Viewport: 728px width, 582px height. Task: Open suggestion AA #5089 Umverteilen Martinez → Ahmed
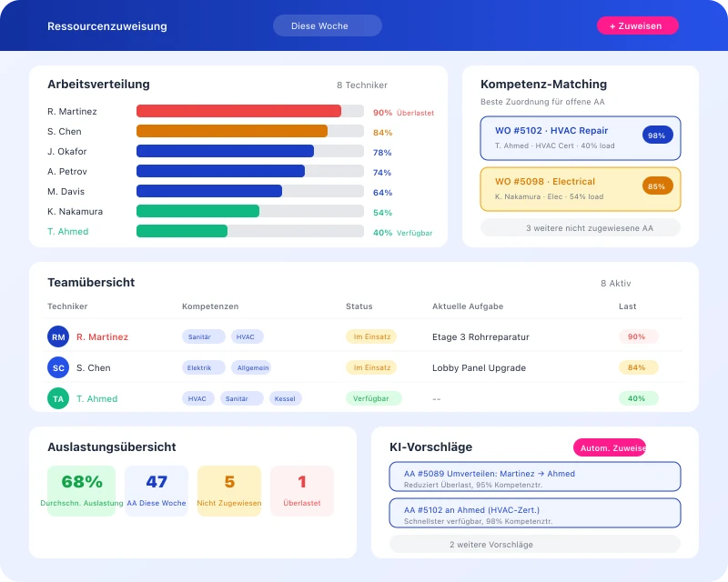(534, 477)
